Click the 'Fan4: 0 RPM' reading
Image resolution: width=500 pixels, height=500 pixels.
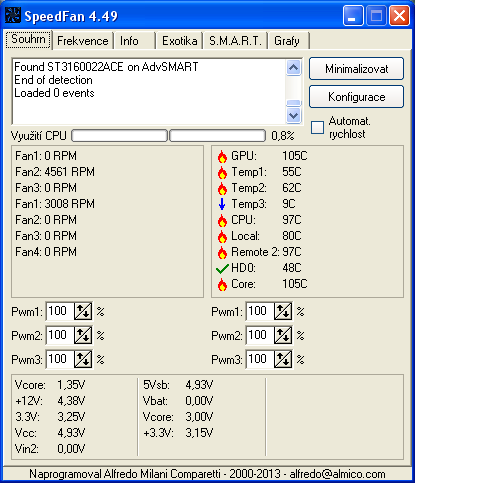point(46,252)
